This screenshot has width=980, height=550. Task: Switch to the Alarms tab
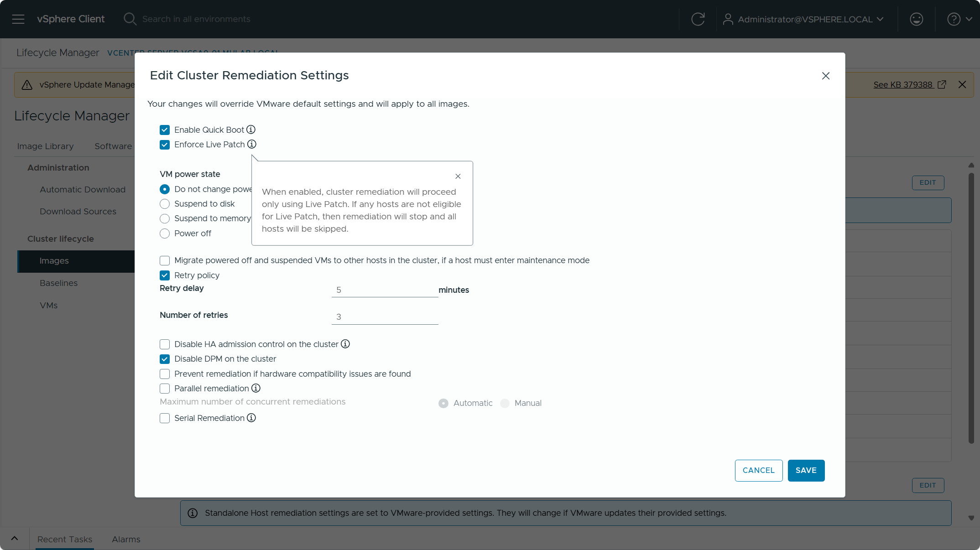(126, 539)
